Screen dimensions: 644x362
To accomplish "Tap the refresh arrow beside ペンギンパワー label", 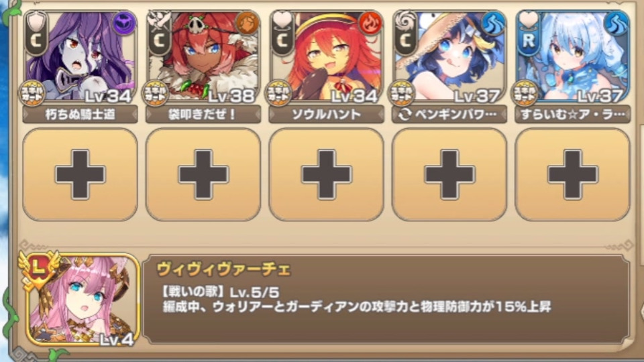I will tap(404, 115).
